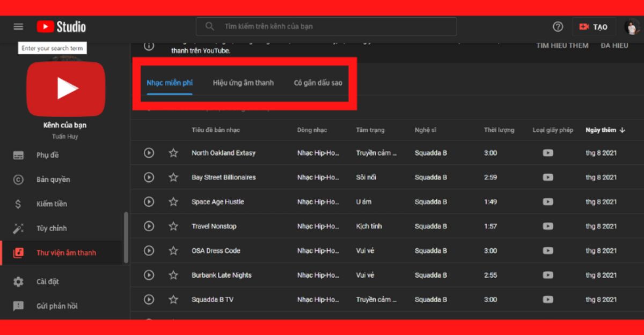Open Kiếm tiền in the sidebar
The image size is (644, 335).
[62, 204]
